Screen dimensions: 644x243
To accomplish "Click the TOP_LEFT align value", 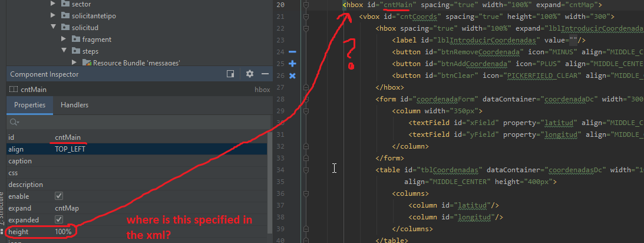I will click(70, 149).
